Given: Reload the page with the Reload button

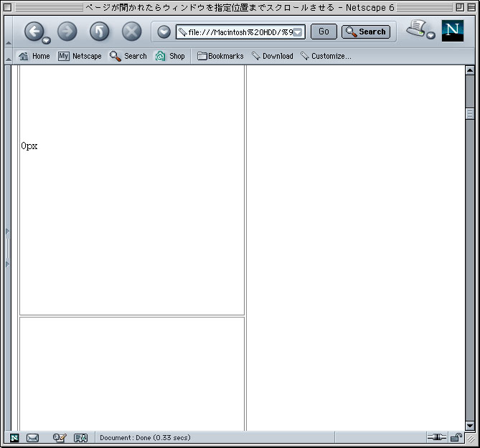Looking at the screenshot, I should [x=100, y=32].
